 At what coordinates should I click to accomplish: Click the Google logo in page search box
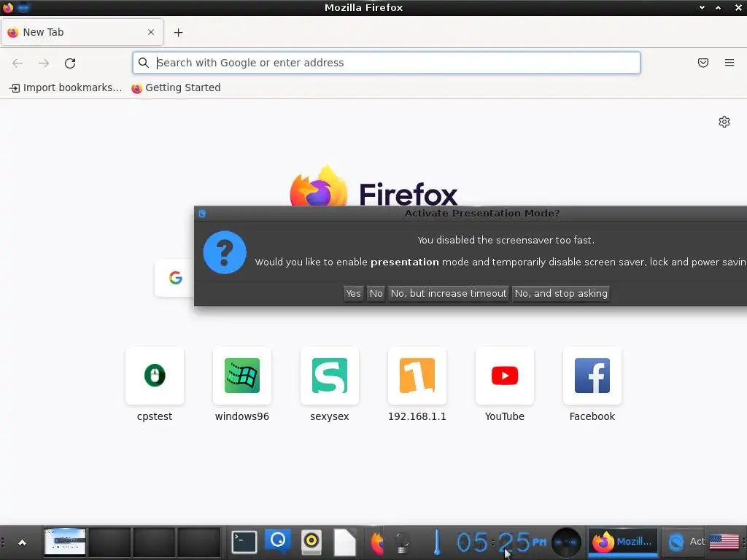175,278
